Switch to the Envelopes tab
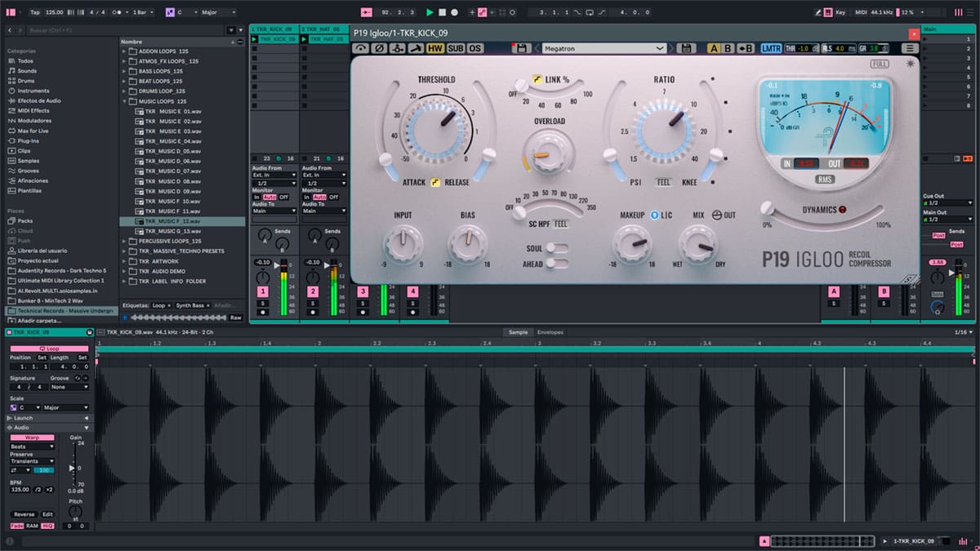Viewport: 980px width, 551px height. pos(550,332)
